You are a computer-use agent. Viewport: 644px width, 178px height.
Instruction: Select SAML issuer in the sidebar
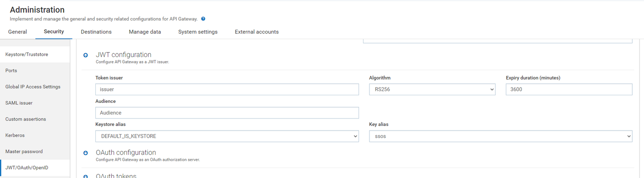(x=19, y=103)
